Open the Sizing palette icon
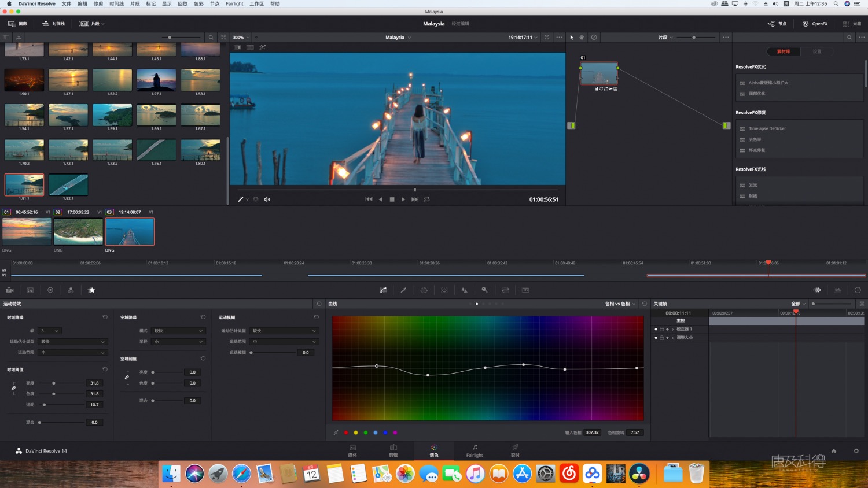 point(505,290)
